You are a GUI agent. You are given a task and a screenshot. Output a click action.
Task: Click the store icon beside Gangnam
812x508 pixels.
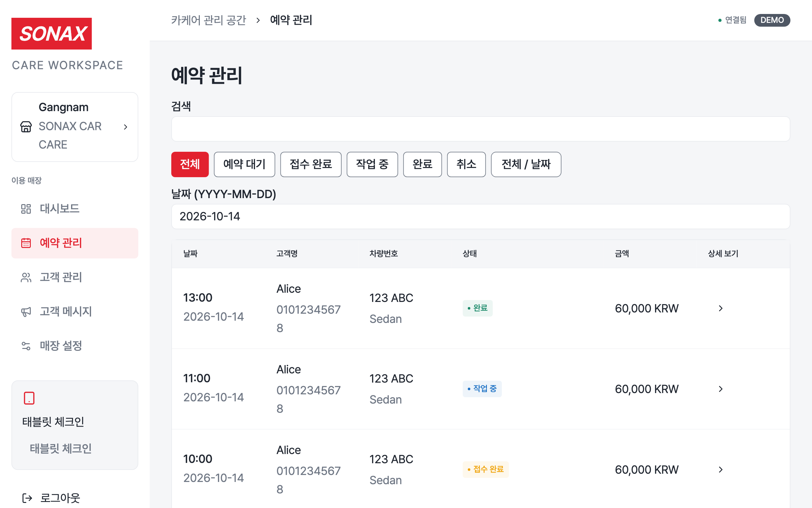click(26, 127)
